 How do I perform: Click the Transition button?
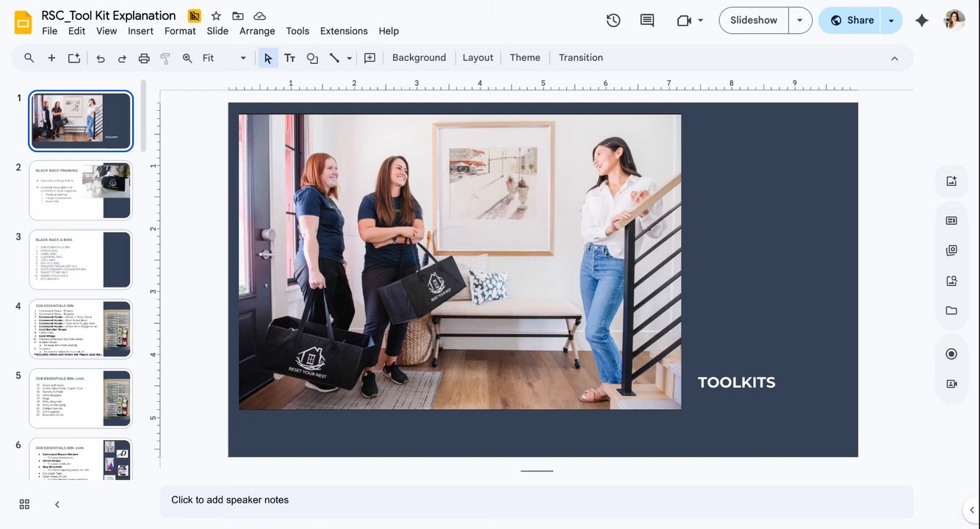pyautogui.click(x=580, y=58)
